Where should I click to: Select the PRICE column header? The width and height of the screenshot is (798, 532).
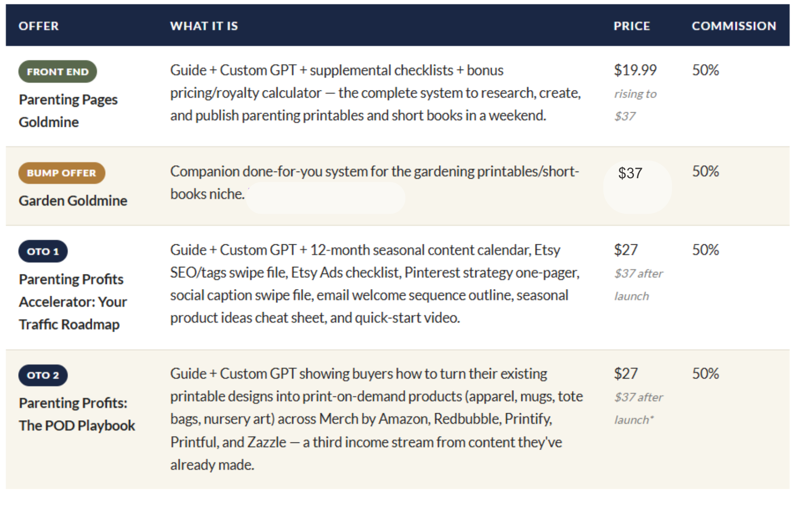(632, 26)
